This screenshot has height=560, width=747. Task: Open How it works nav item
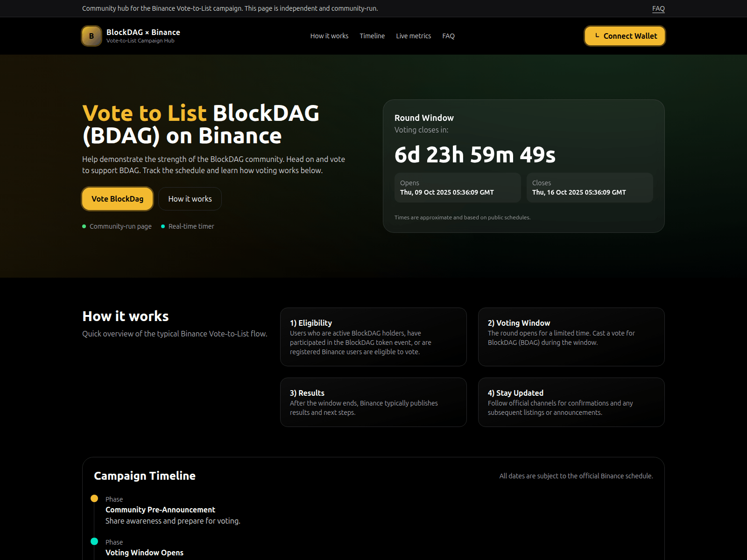click(329, 36)
